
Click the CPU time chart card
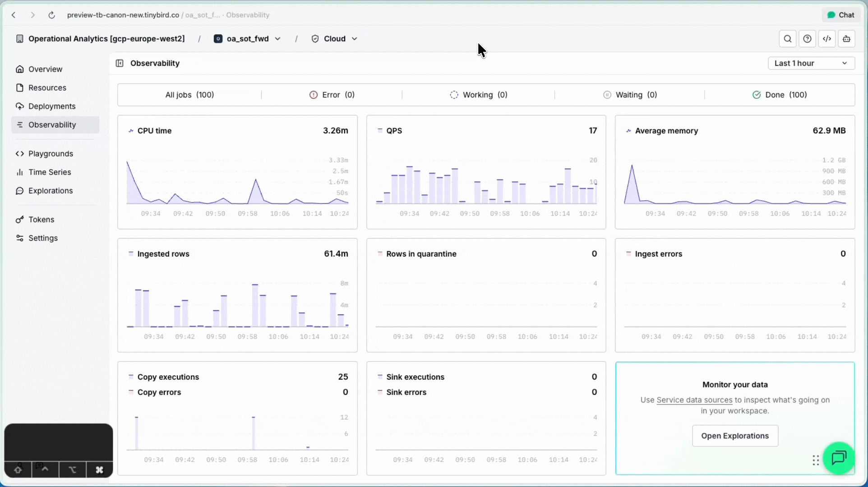237,172
